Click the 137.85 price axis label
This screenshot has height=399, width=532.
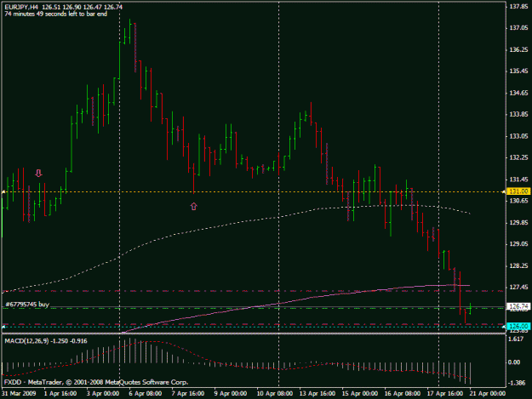pyautogui.click(x=518, y=7)
